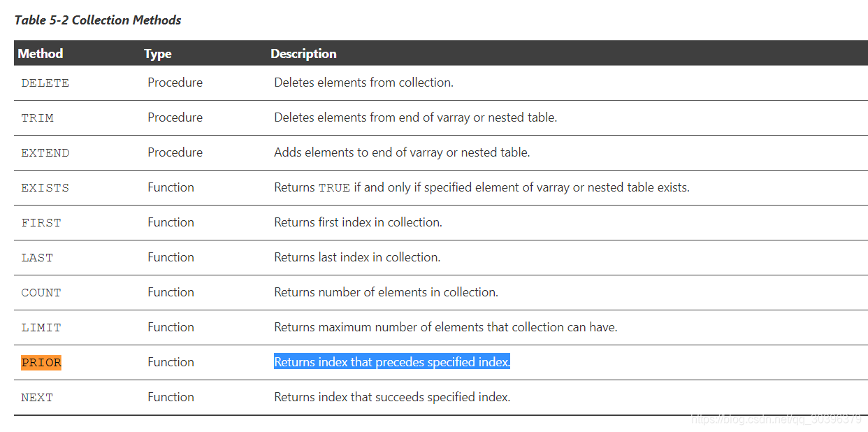Screen dimensions: 868x432
Task: Click the highlighted PRIOR method name
Action: (x=41, y=363)
